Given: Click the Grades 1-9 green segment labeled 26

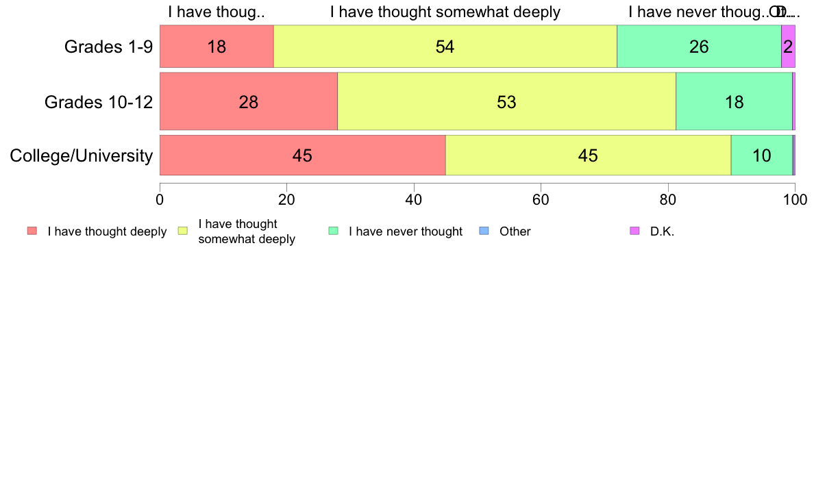Looking at the screenshot, I should 699,46.
